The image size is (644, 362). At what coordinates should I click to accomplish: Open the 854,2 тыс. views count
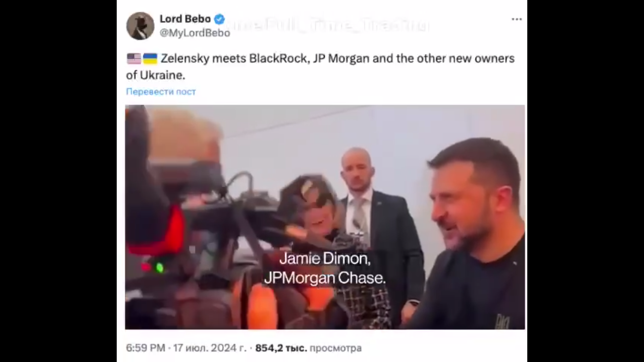281,348
